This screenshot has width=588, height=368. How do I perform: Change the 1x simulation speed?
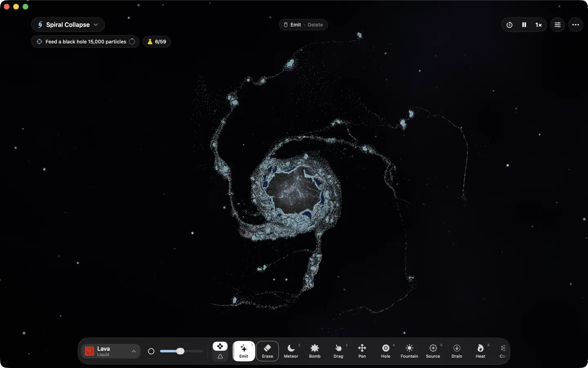pyautogui.click(x=539, y=25)
